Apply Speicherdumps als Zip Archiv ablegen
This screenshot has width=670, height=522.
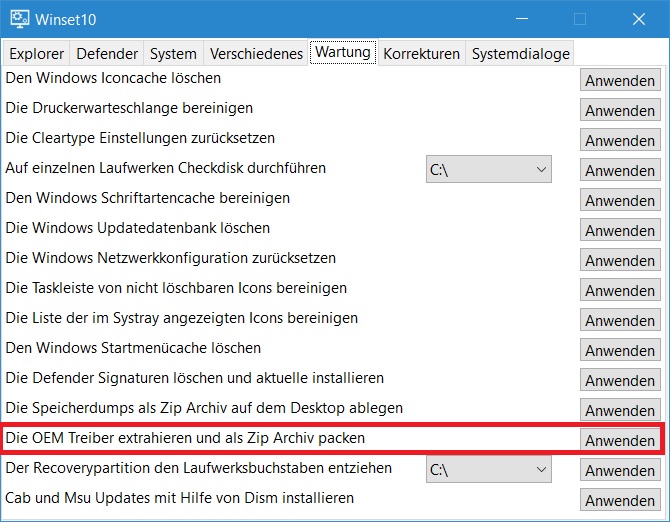coord(620,410)
